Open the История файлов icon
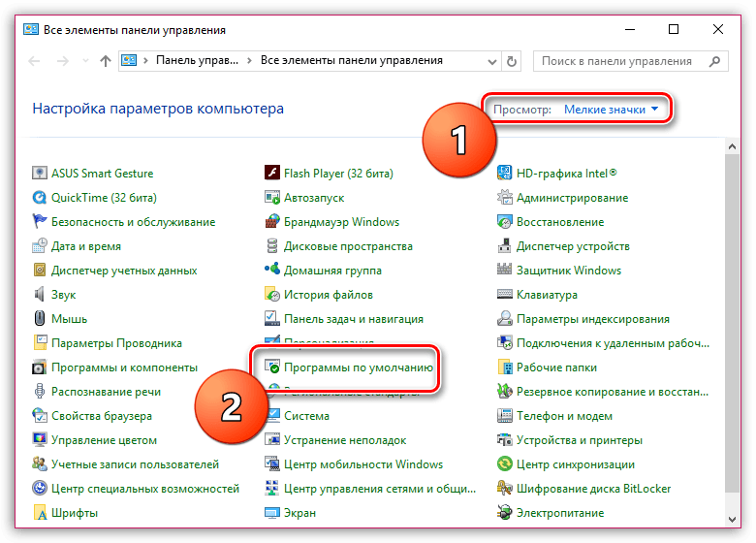The width and height of the screenshot is (756, 543). coord(272,294)
